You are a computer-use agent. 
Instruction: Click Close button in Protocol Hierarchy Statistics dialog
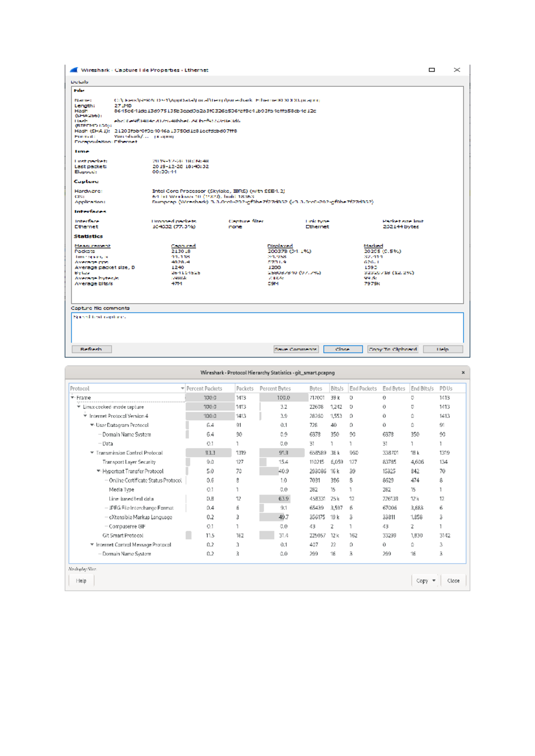click(453, 581)
